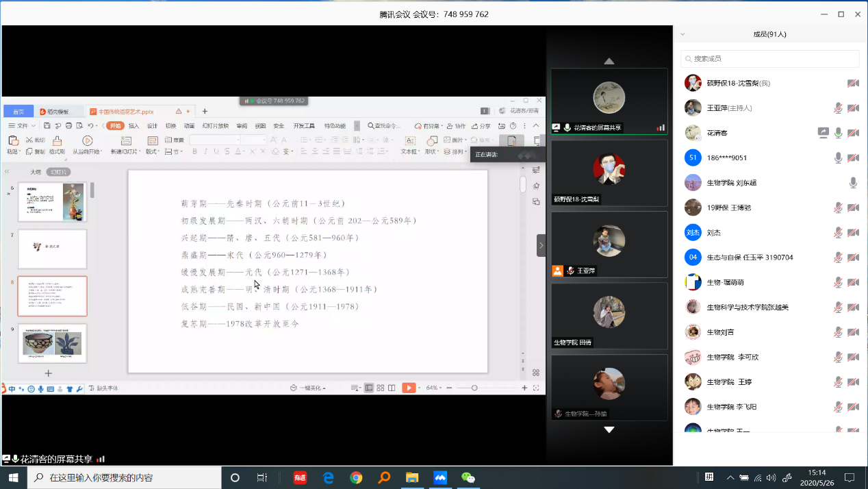Click the Tencent Meeting taskbar icon
The image size is (868, 489).
tap(440, 477)
